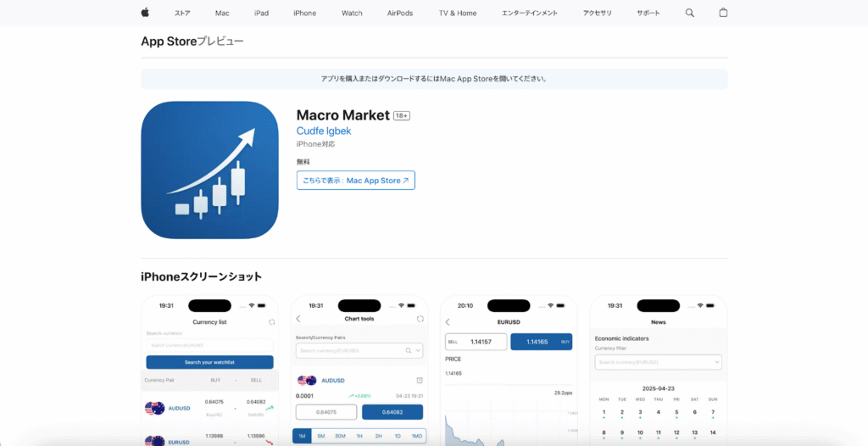
Task: Click AUDUSD flag icon in Chart tools
Action: (307, 381)
